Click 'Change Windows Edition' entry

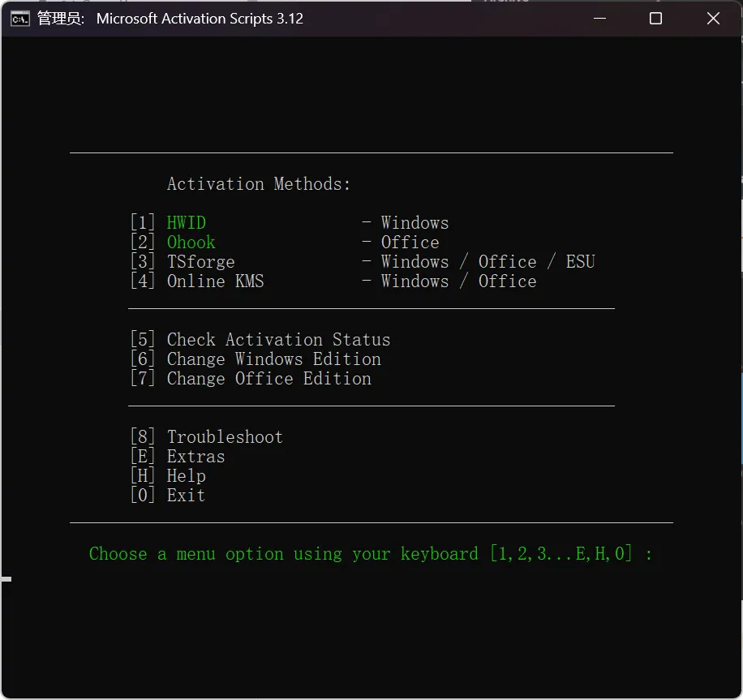274,359
